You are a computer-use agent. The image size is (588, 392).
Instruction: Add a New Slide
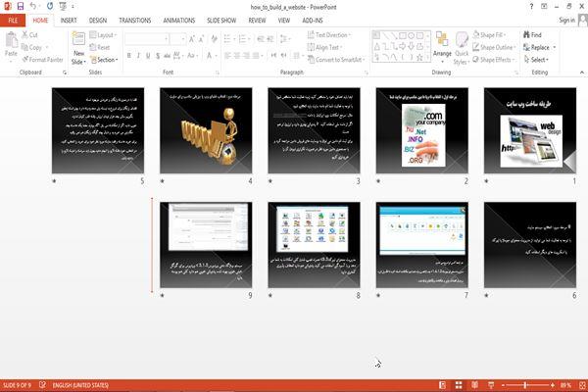(x=78, y=48)
